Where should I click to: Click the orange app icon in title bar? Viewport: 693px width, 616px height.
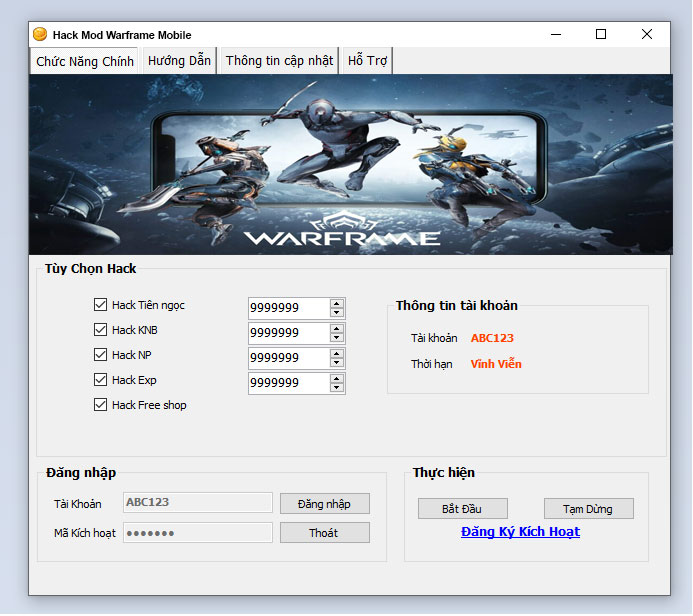(x=40, y=35)
